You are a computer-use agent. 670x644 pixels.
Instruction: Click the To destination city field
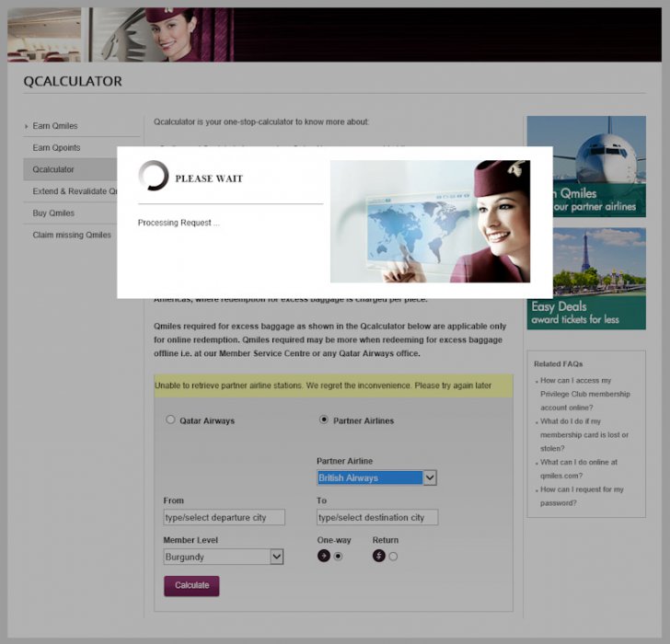coord(376,517)
